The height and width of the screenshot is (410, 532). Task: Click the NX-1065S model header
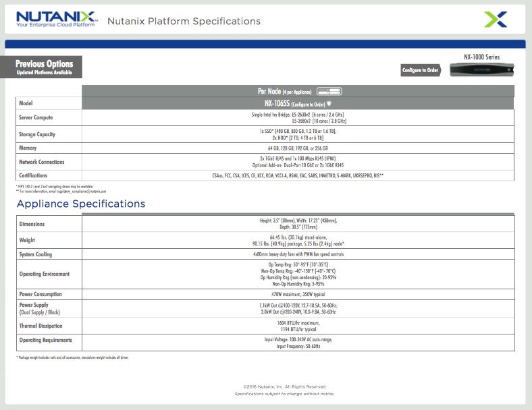click(x=294, y=104)
